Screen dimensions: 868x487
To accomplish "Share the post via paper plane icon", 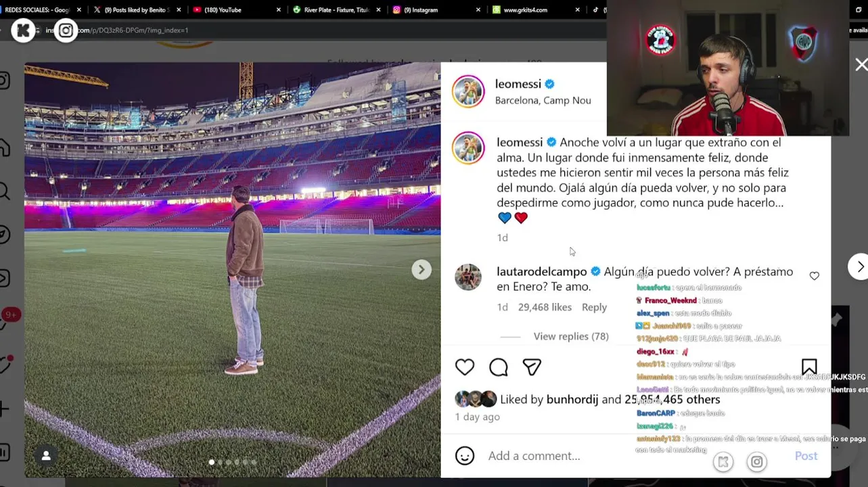I will [x=532, y=367].
